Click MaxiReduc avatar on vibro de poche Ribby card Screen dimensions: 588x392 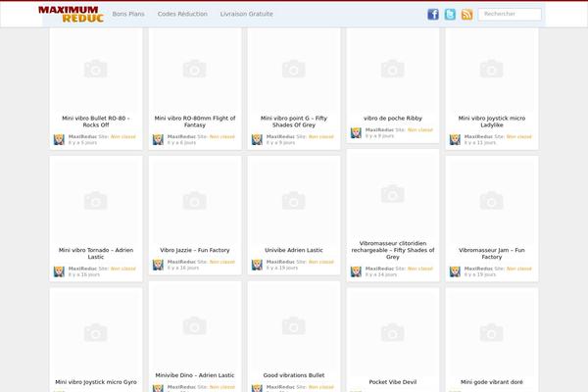pyautogui.click(x=356, y=133)
